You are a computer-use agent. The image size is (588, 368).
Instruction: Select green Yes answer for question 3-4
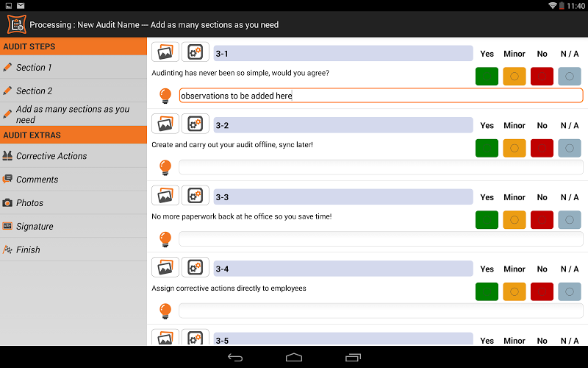(x=487, y=291)
